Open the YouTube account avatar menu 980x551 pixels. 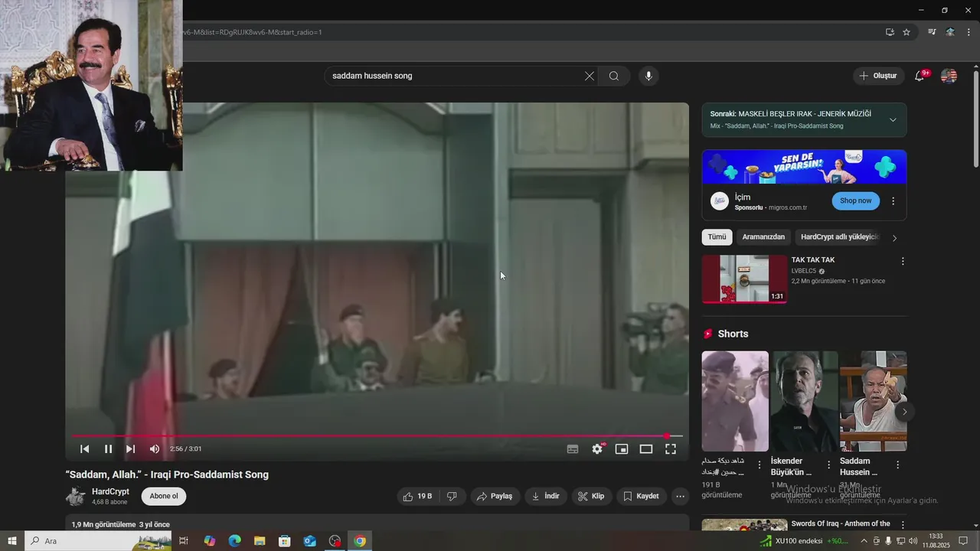(949, 76)
